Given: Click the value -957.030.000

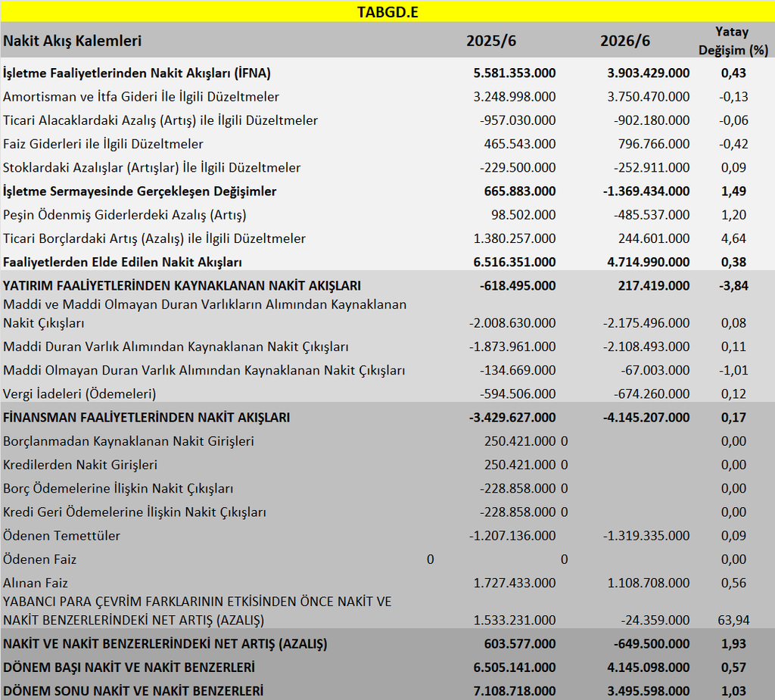Looking at the screenshot, I should click(518, 120).
